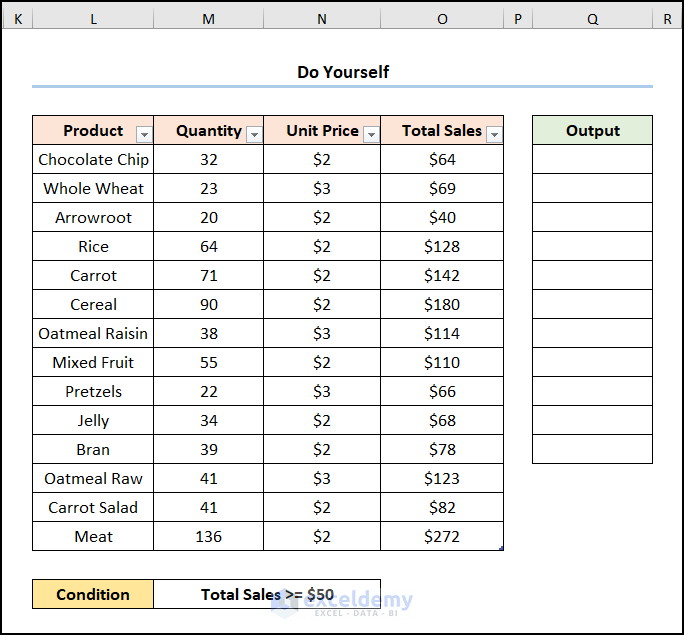Select column O header

coord(442,19)
